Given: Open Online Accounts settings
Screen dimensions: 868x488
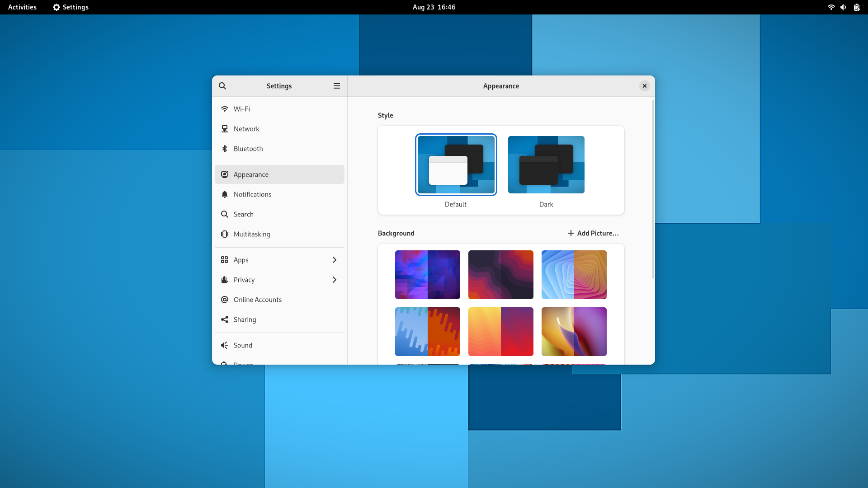Looking at the screenshot, I should pyautogui.click(x=279, y=300).
